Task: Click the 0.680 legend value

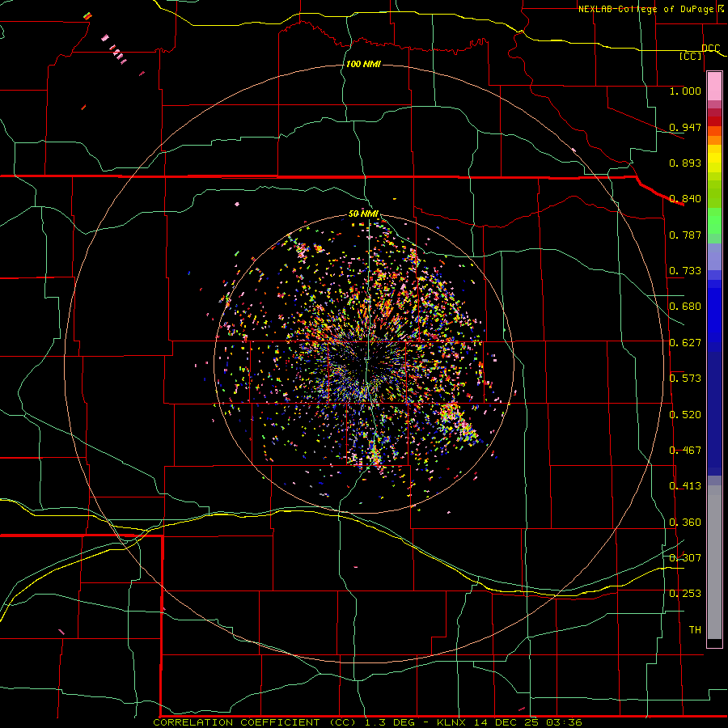Action: (685, 307)
